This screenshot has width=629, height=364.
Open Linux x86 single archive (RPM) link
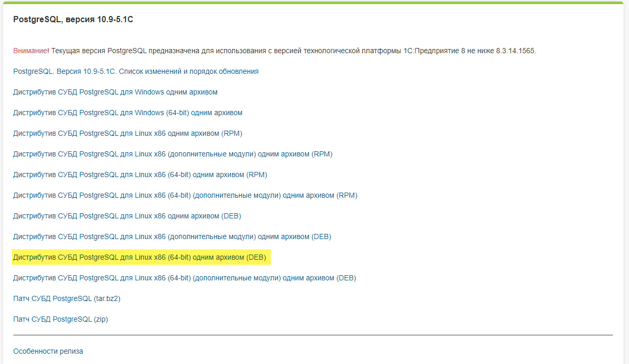pyautogui.click(x=128, y=133)
